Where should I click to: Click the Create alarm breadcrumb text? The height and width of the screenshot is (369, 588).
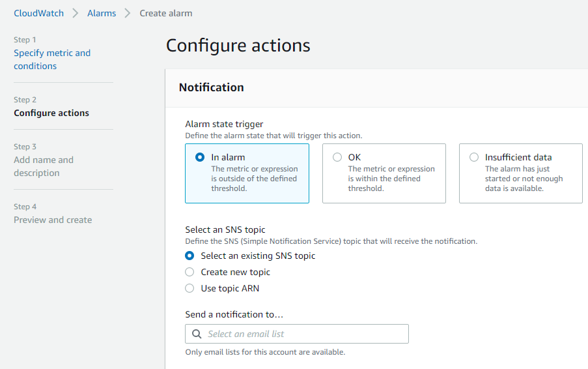click(x=166, y=13)
